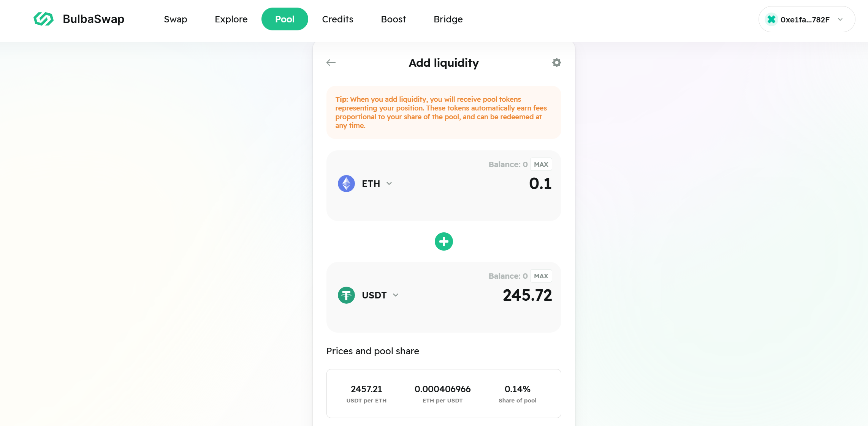The width and height of the screenshot is (868, 426).
Task: Select the Pool tab
Action: (x=285, y=19)
